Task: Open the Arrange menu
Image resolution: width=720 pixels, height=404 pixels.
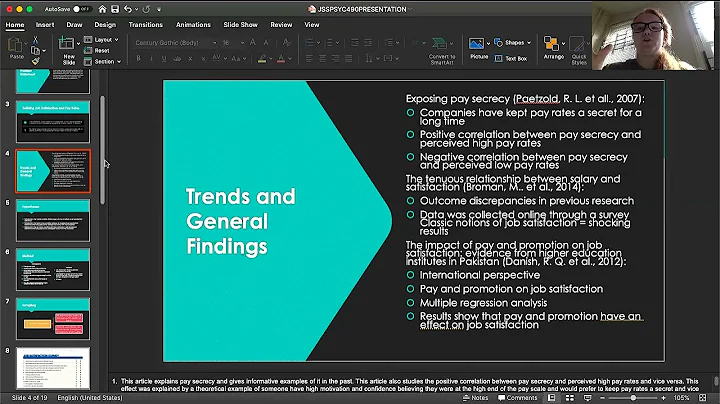Action: tap(553, 48)
